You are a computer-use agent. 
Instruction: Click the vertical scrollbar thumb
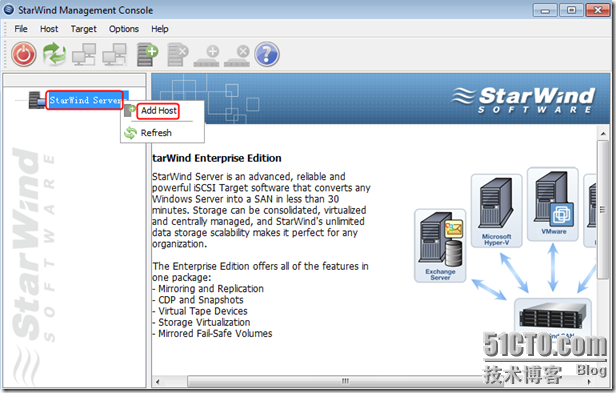[x=603, y=209]
